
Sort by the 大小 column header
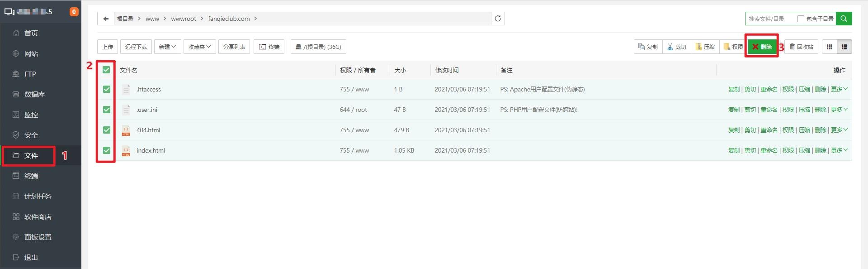click(400, 70)
